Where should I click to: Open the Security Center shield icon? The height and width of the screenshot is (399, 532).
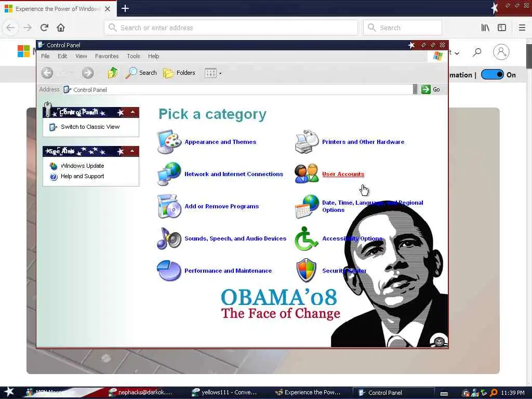[307, 270]
